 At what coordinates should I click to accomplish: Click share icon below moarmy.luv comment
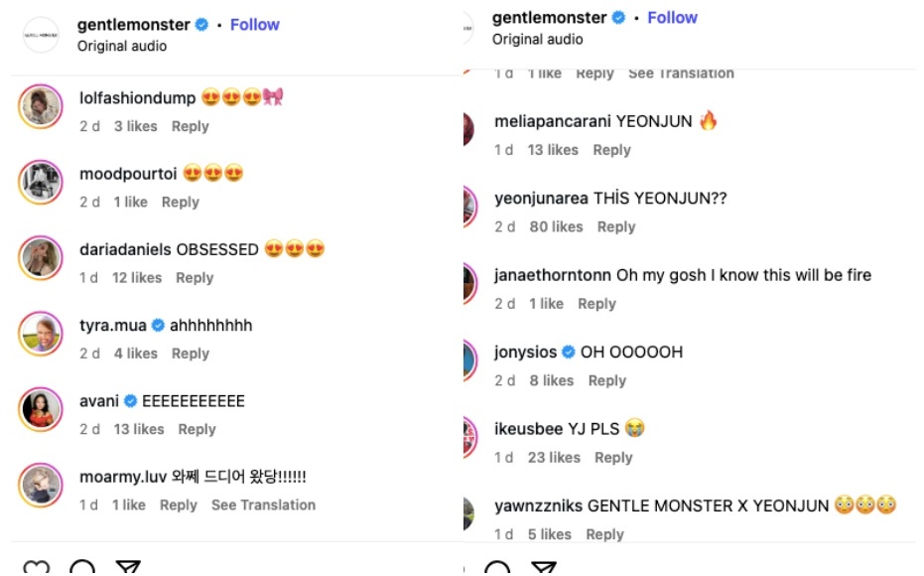pyautogui.click(x=127, y=569)
